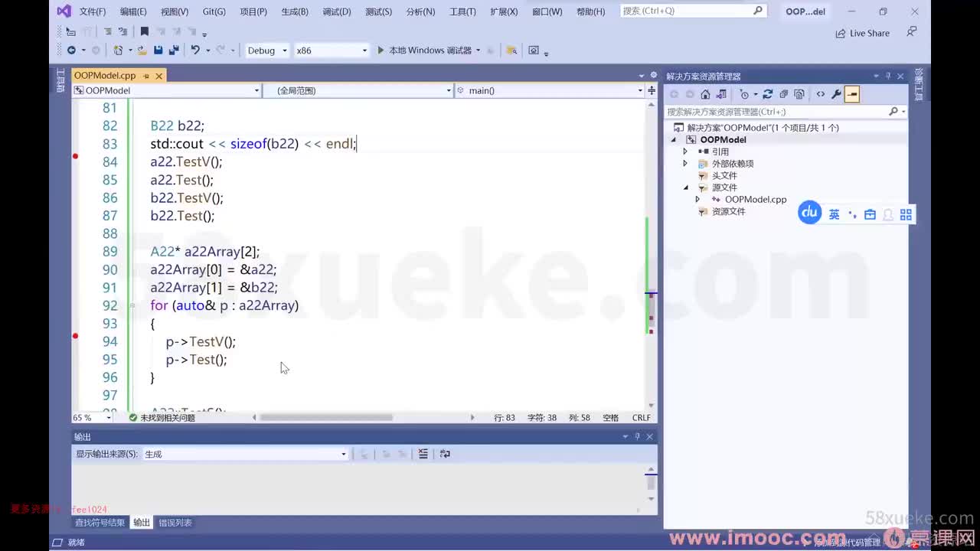The width and height of the screenshot is (980, 551).
Task: Click Baidu input method du icon
Action: coord(809,213)
